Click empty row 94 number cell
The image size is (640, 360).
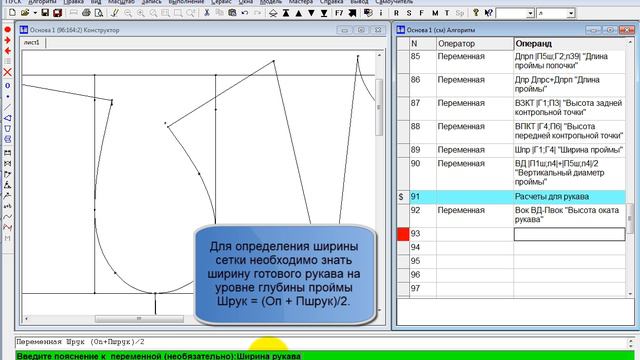[423, 247]
